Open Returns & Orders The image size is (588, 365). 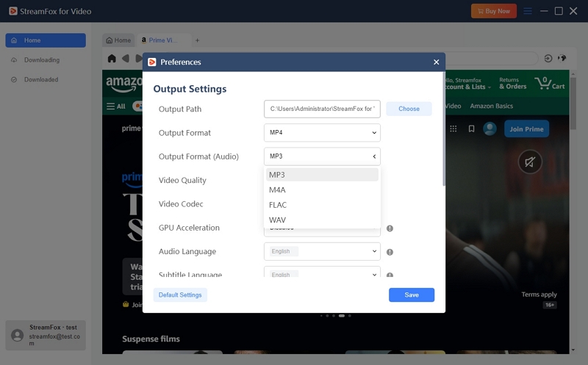(512, 83)
